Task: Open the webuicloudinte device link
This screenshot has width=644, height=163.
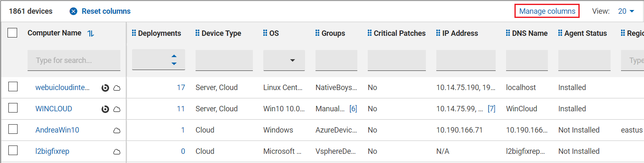Action: tap(63, 88)
